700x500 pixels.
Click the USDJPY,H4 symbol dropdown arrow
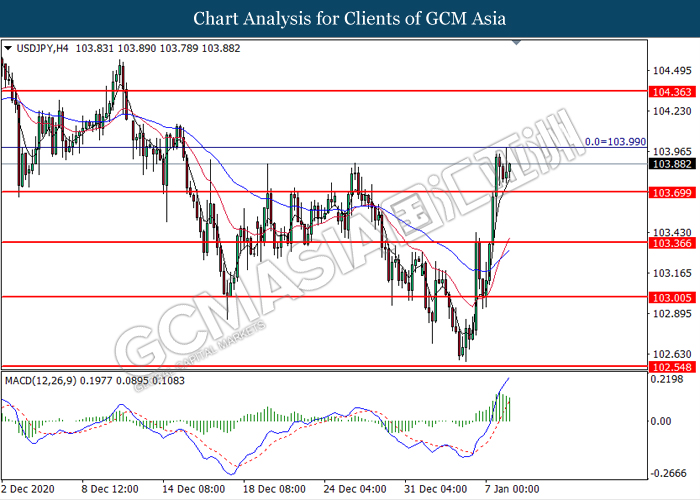(8, 48)
